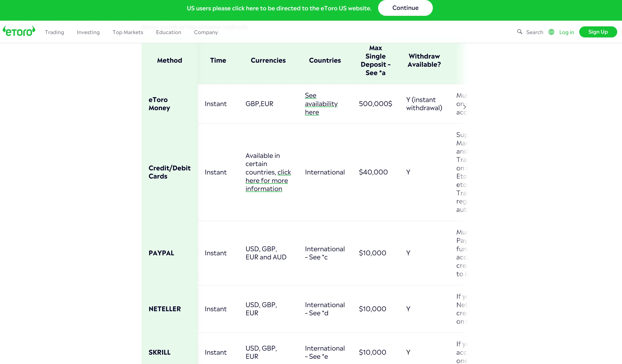Click Instant in Credit/Debit Cards row

216,172
